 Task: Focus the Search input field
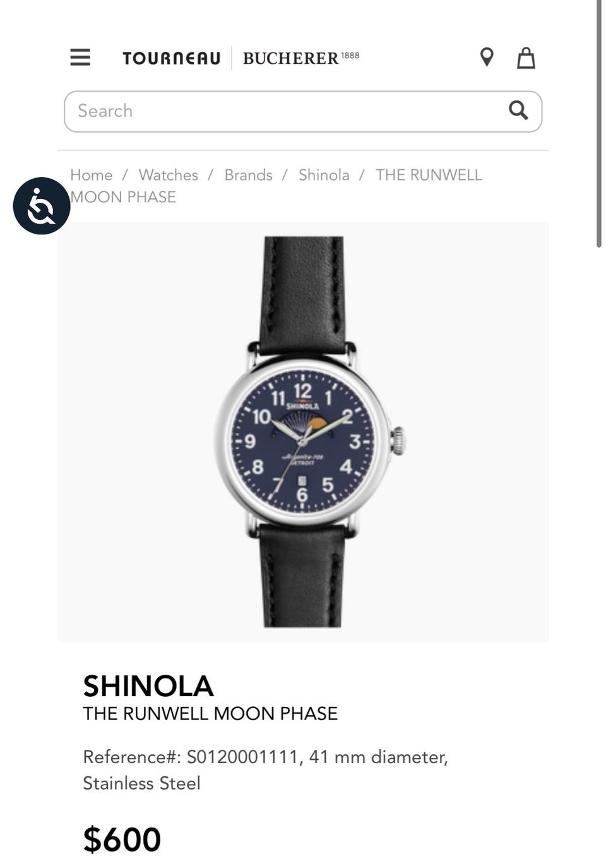coord(303,111)
